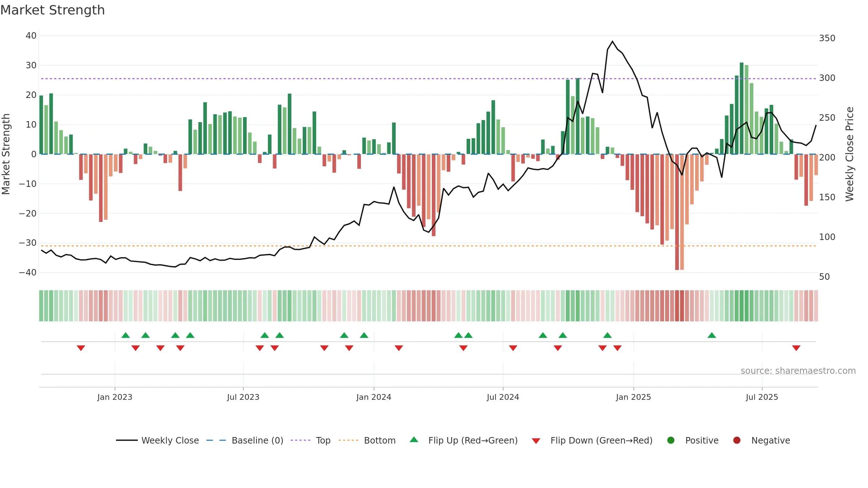This screenshot has width=868, height=488.
Task: Click the Weekly Close Price axis title
Action: 850,154
